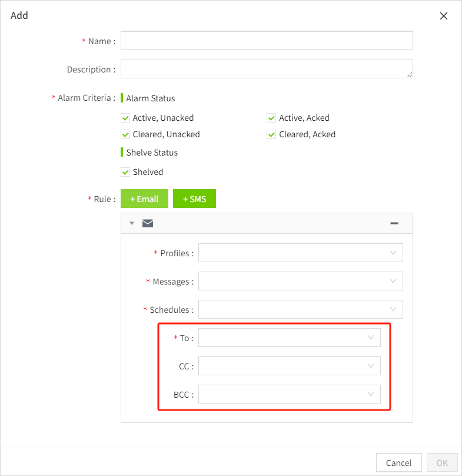This screenshot has width=462, height=476.
Task: Focus the Name input field
Action: point(267,41)
